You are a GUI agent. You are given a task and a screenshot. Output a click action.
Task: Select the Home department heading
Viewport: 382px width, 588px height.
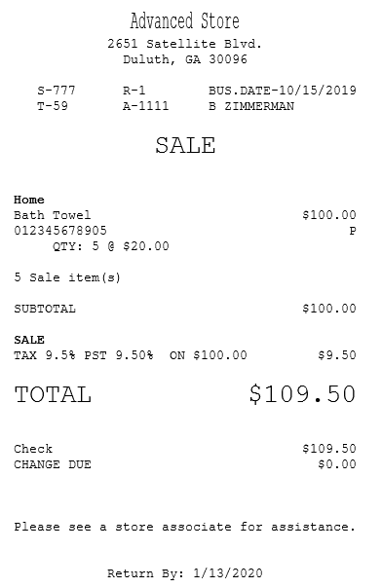coord(29,200)
